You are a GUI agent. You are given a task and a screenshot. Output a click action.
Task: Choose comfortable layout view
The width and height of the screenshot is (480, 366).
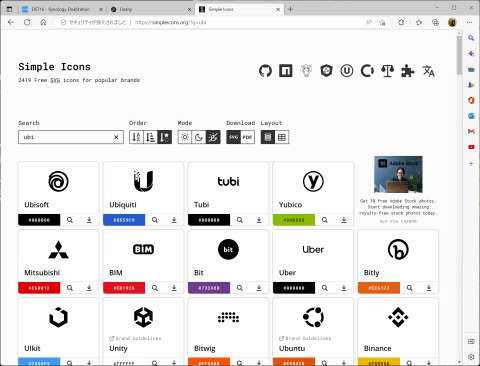pos(268,137)
